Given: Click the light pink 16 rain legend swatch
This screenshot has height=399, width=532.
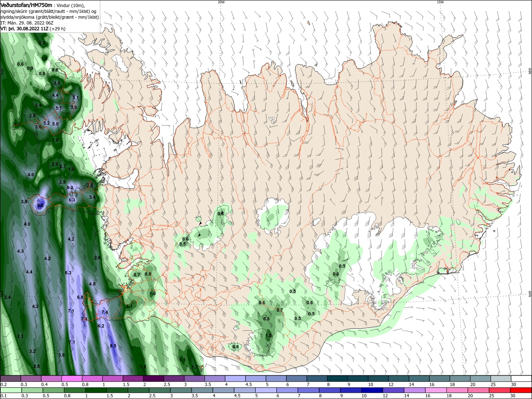Looking at the screenshot, I should pyautogui.click(x=436, y=390).
